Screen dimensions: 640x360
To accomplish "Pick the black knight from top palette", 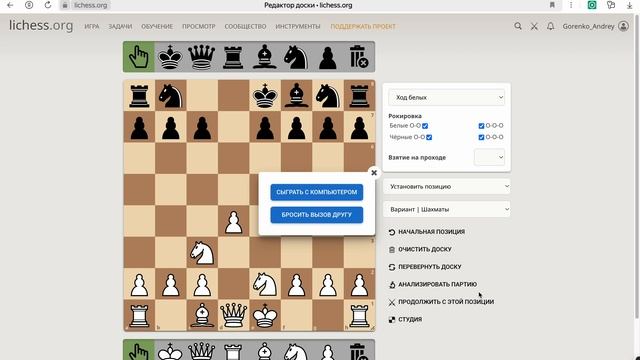I will coord(296,57).
